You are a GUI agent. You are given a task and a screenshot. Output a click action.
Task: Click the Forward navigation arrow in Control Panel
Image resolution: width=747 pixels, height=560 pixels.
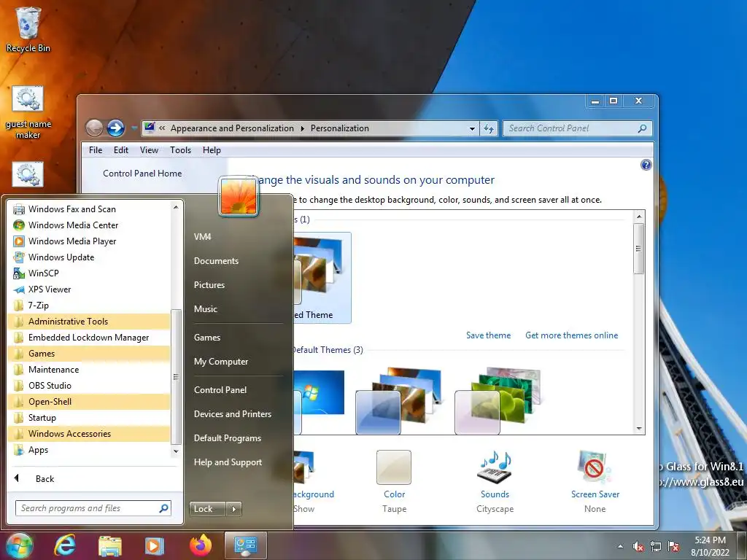tap(116, 128)
